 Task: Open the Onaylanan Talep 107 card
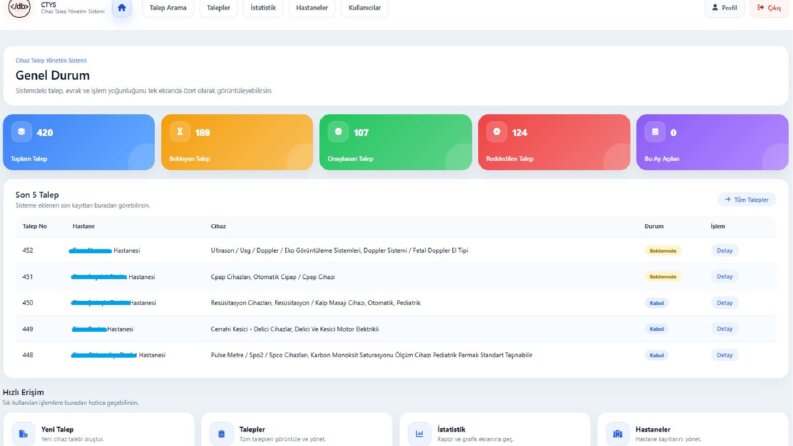coord(395,142)
